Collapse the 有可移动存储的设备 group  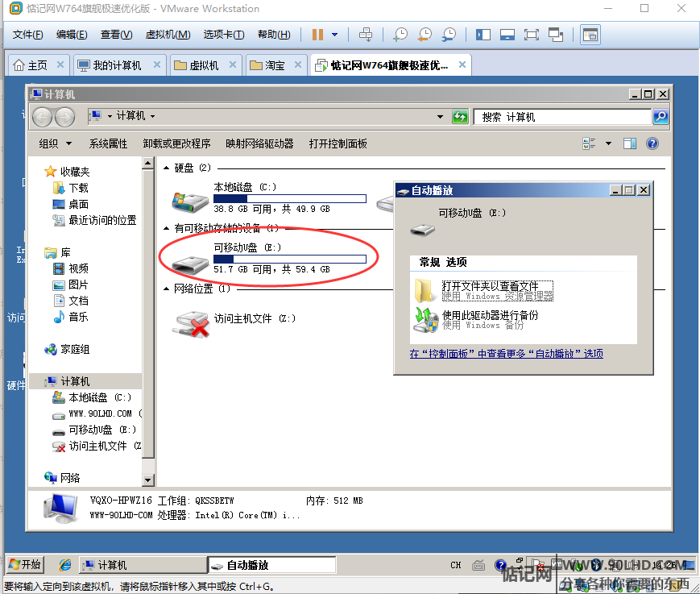(x=166, y=229)
